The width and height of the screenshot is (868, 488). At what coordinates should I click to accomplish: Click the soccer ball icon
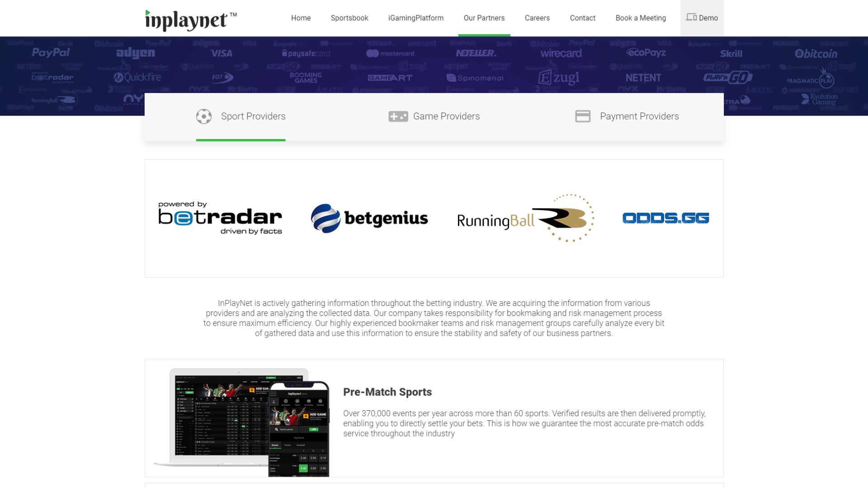(x=204, y=117)
